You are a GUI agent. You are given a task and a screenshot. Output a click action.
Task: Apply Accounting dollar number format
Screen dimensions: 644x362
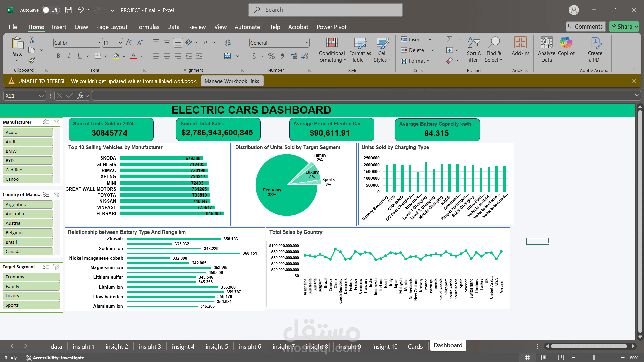tap(254, 56)
